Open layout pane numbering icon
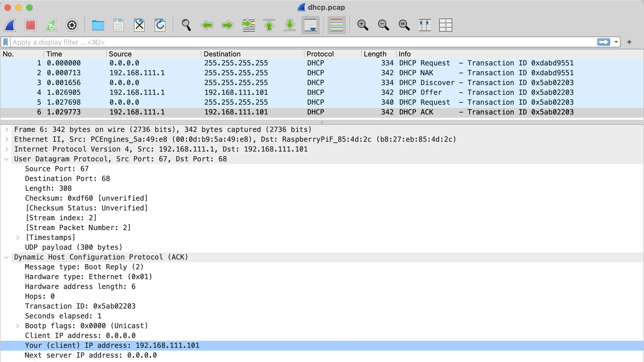This screenshot has height=362, width=644. point(446,25)
